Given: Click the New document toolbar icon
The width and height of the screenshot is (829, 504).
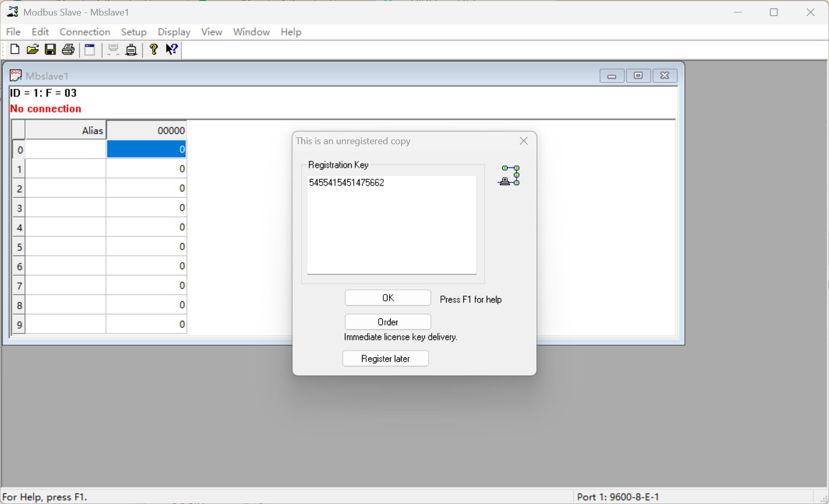Looking at the screenshot, I should point(15,49).
